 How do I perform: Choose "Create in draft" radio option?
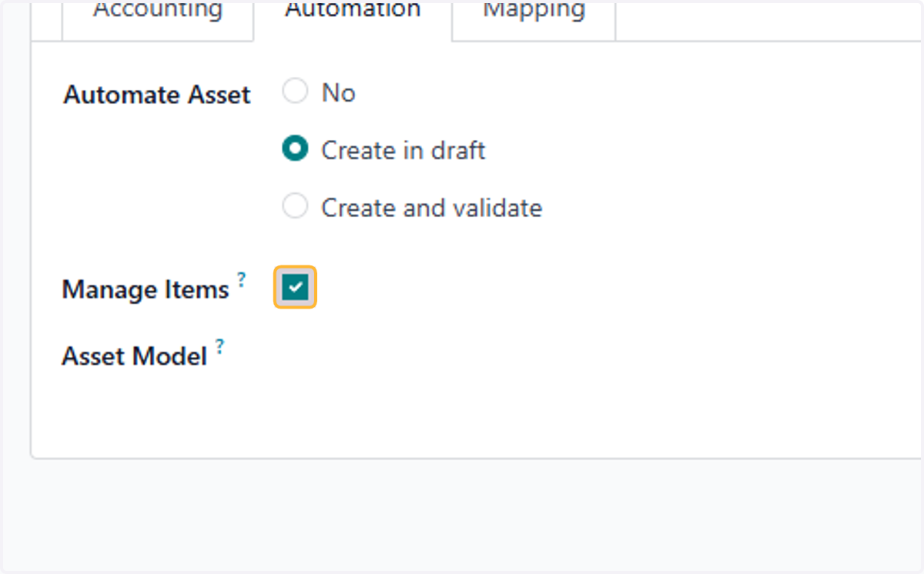pos(295,149)
